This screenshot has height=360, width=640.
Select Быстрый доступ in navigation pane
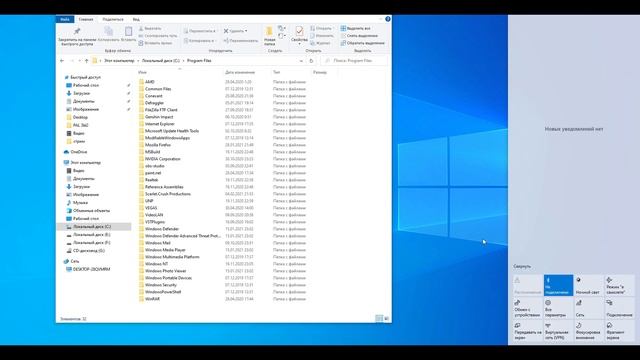tap(85, 77)
